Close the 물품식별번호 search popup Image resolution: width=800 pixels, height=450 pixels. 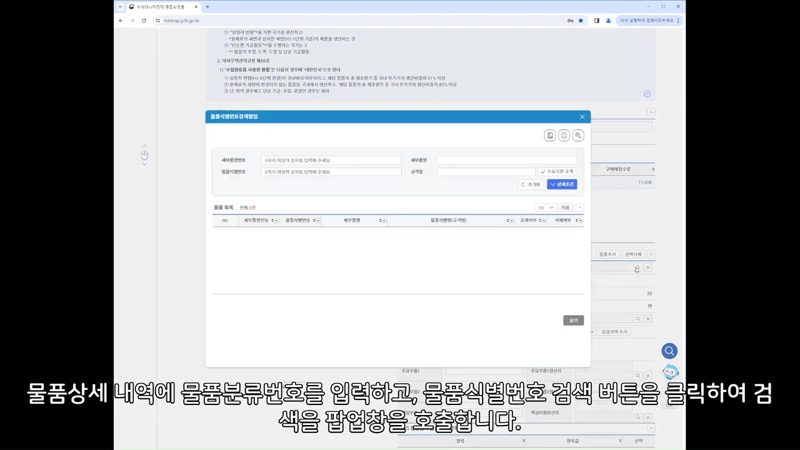tap(582, 117)
